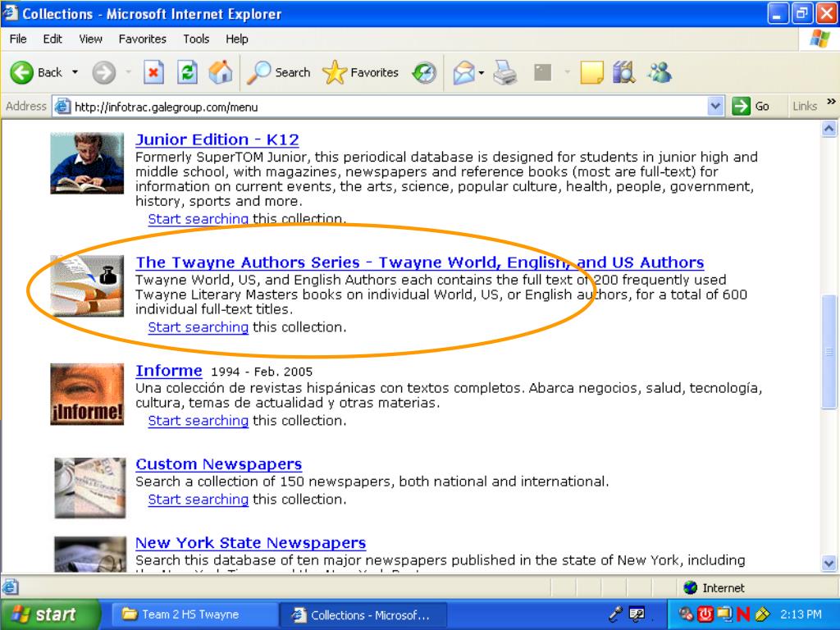Click the Forward arrow button
This screenshot has height=630, width=840.
pos(104,72)
